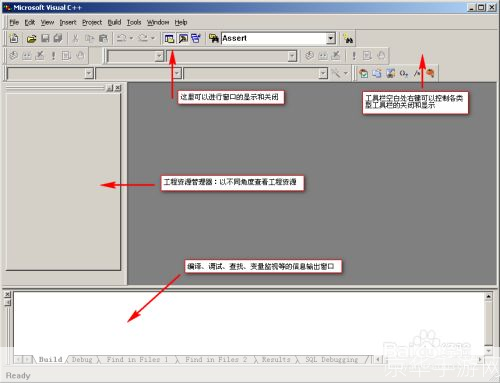Viewport: 500px width, 383px height.
Task: Toggle the Workspace window button
Action: tap(169, 39)
